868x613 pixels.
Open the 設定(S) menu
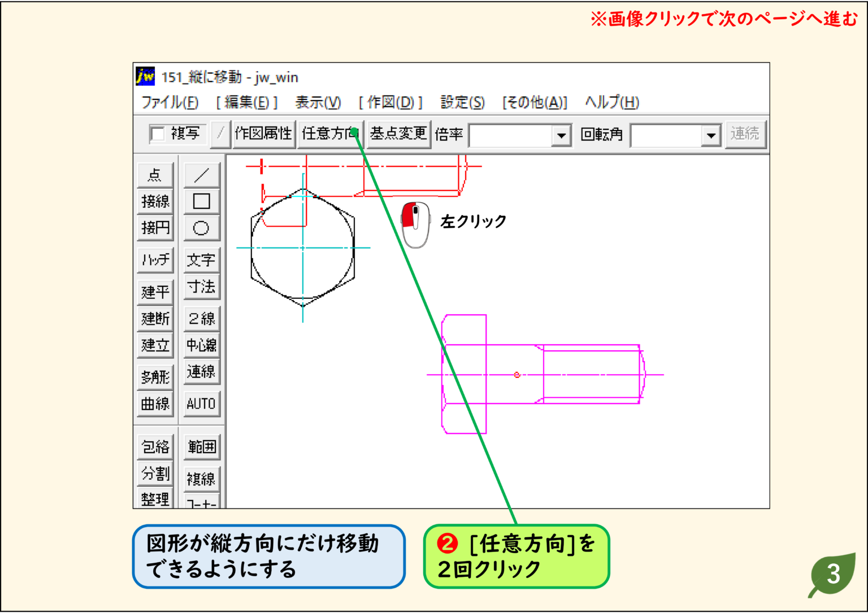tap(461, 103)
